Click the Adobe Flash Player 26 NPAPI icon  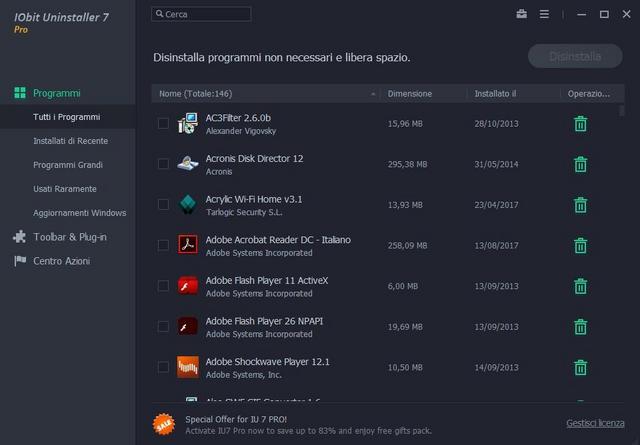click(188, 326)
